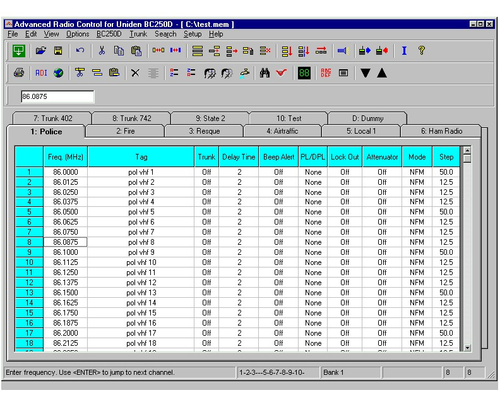
Task: Click the frequency input field showing 86.0875
Action: coord(57,97)
